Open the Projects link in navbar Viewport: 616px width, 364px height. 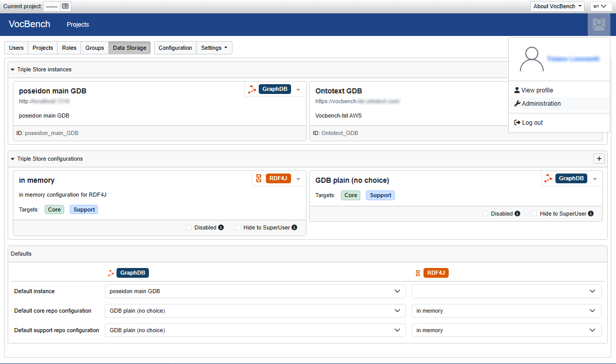coord(78,25)
